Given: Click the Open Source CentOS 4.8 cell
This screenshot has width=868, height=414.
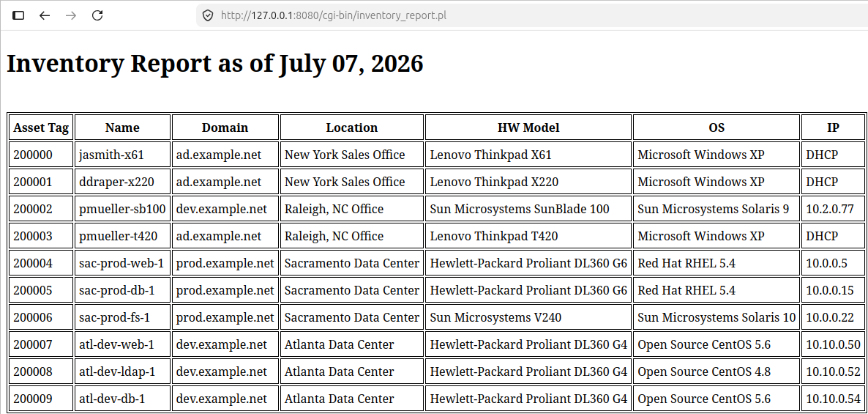Looking at the screenshot, I should tap(717, 372).
